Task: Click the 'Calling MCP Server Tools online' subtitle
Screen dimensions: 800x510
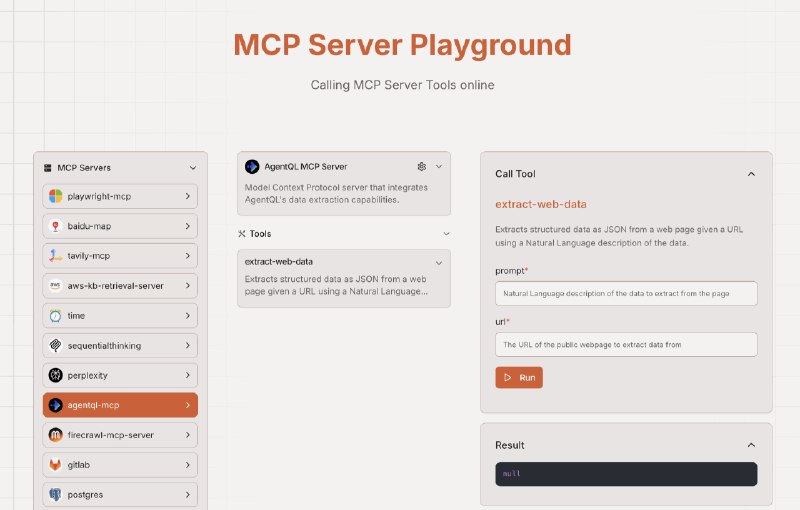Action: pyautogui.click(x=403, y=85)
